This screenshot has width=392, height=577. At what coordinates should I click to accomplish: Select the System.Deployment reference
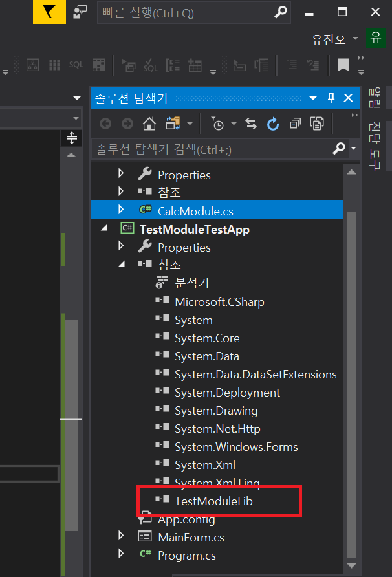pos(227,393)
